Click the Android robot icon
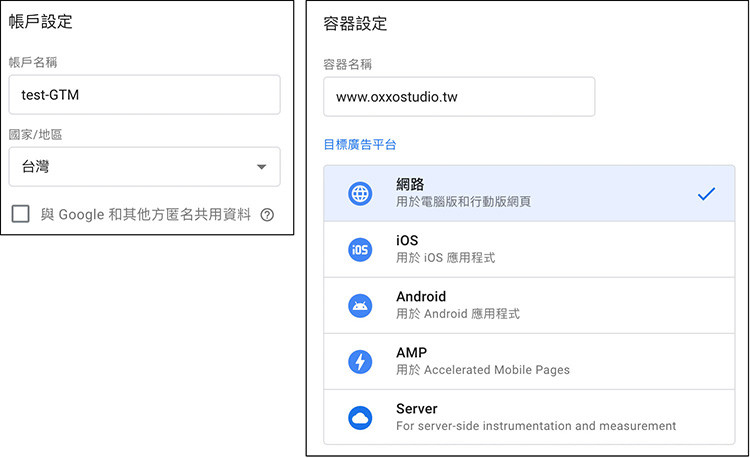This screenshot has height=458, width=750. click(360, 306)
